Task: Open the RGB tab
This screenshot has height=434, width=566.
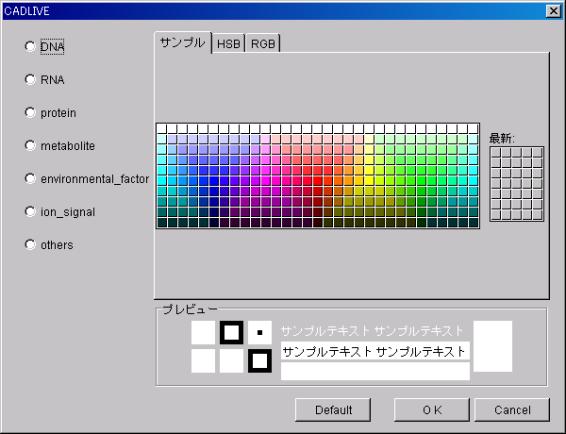Action: (263, 44)
